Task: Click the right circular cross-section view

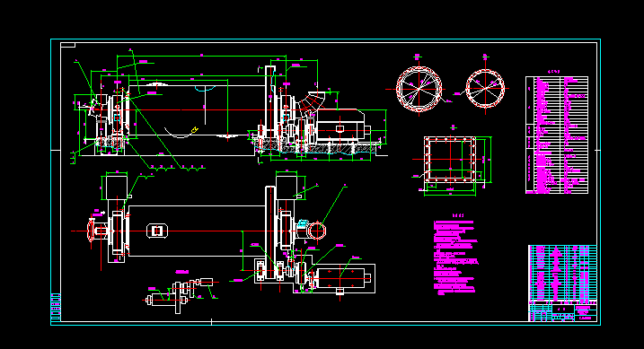Action: click(485, 89)
